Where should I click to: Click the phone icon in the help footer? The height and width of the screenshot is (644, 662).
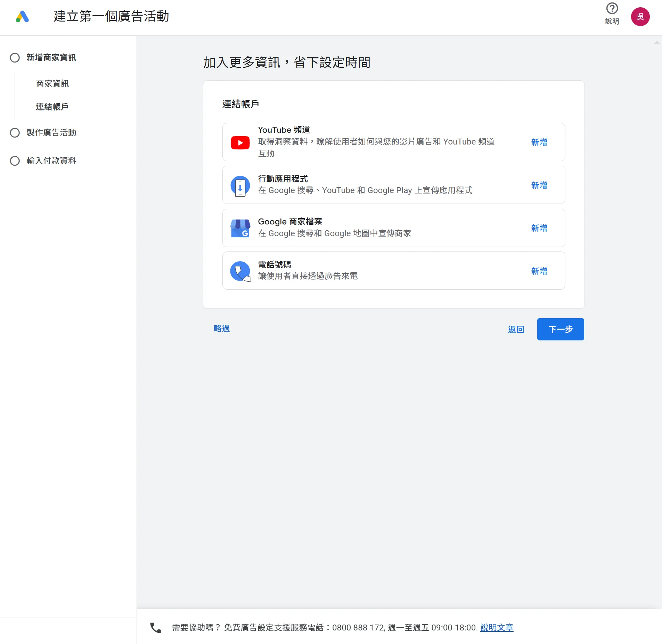tap(155, 628)
